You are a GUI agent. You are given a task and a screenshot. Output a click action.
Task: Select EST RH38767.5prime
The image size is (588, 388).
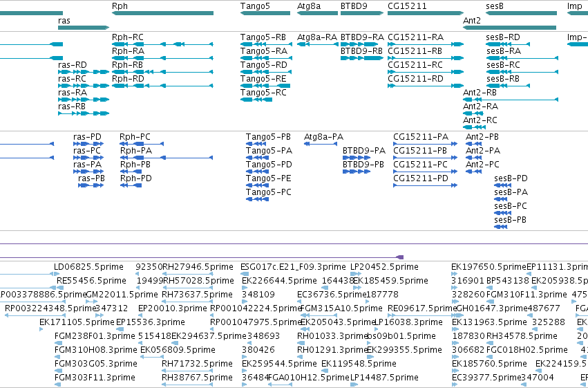188,385
